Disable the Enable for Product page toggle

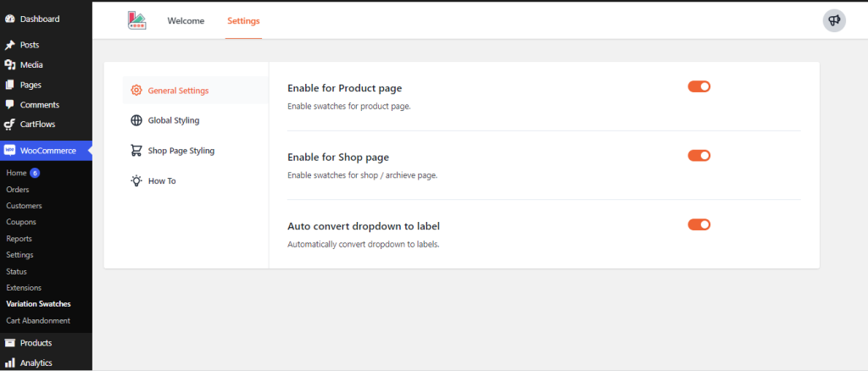(x=698, y=86)
